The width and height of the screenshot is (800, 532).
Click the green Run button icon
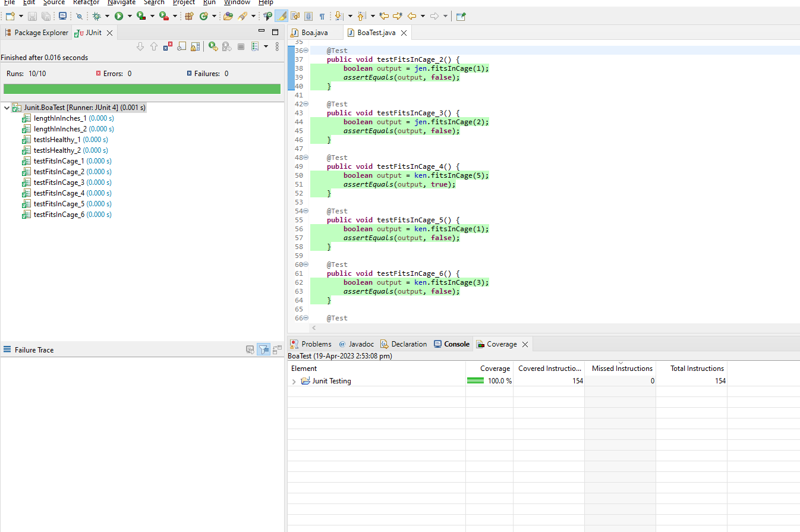(x=119, y=16)
